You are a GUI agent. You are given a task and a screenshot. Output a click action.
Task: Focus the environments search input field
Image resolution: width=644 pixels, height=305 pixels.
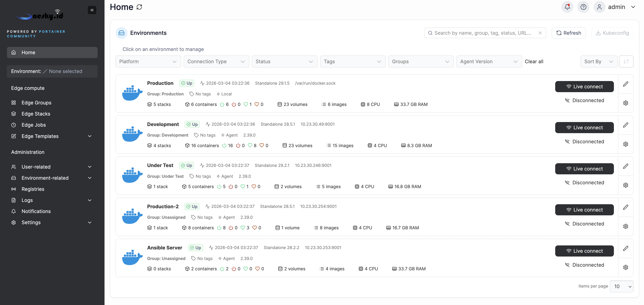click(483, 33)
